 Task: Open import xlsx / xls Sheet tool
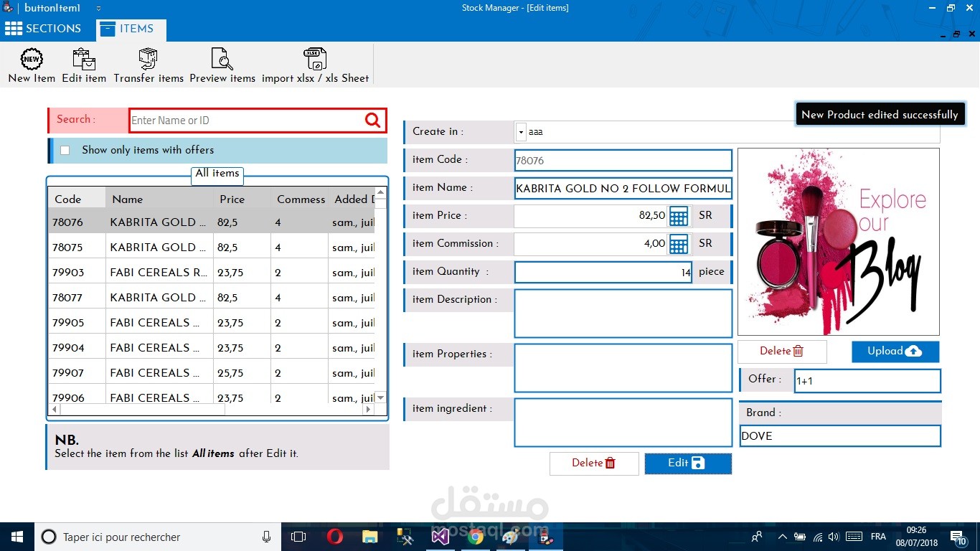click(x=315, y=65)
